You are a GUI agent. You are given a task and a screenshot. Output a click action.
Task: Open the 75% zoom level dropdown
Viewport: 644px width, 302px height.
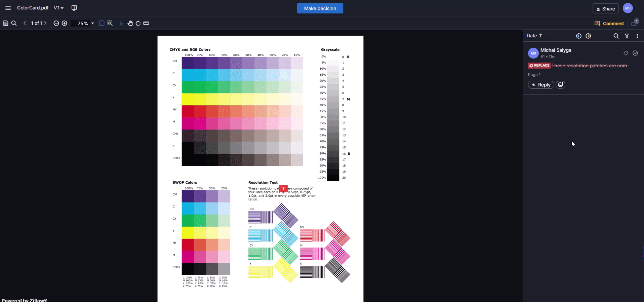point(92,23)
